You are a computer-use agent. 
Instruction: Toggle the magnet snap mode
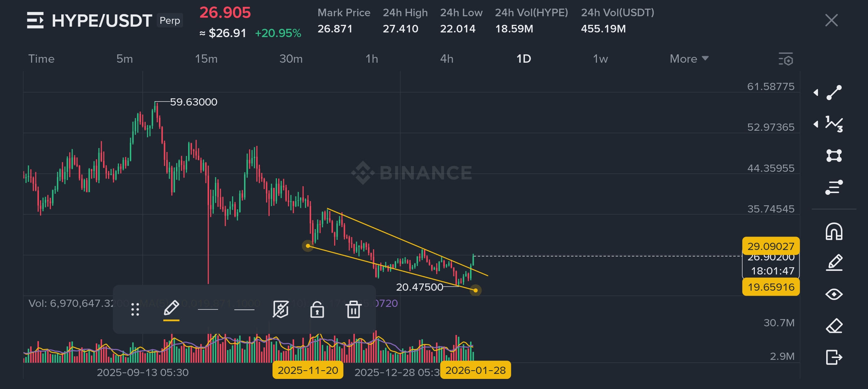[834, 231]
